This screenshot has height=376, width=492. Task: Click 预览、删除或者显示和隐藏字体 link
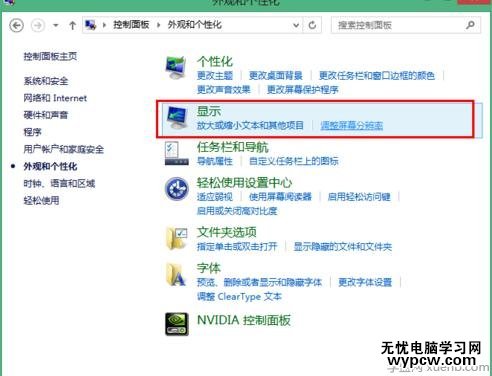[x=259, y=282]
